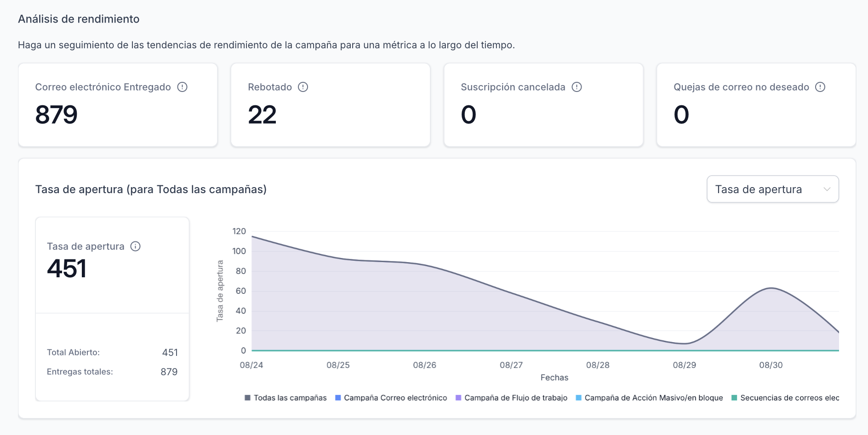The height and width of the screenshot is (435, 868).
Task: Toggle Campaña de Acción Masivo/en bloque legend
Action: (x=649, y=398)
